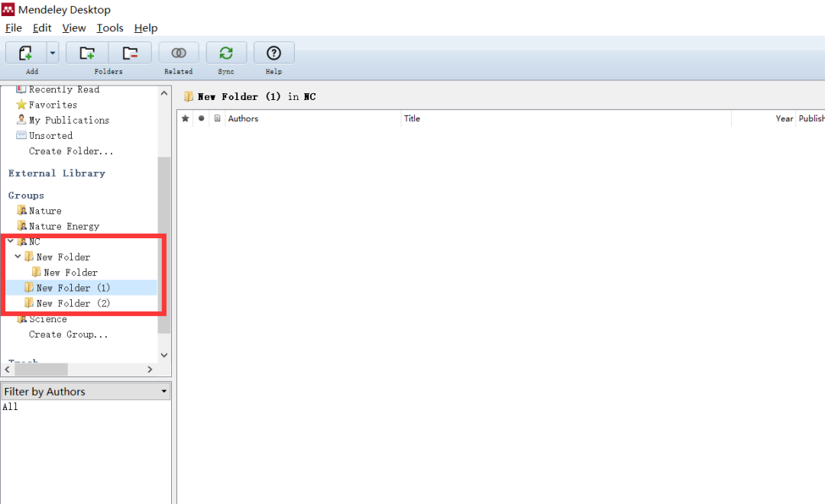
Task: Click the folder icon in the content header
Action: click(189, 96)
